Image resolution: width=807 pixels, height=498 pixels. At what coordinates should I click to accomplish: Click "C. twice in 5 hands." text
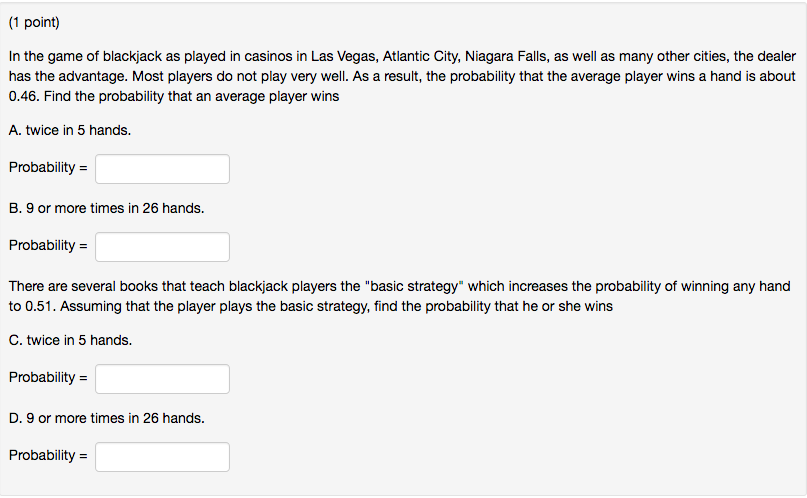coord(71,340)
